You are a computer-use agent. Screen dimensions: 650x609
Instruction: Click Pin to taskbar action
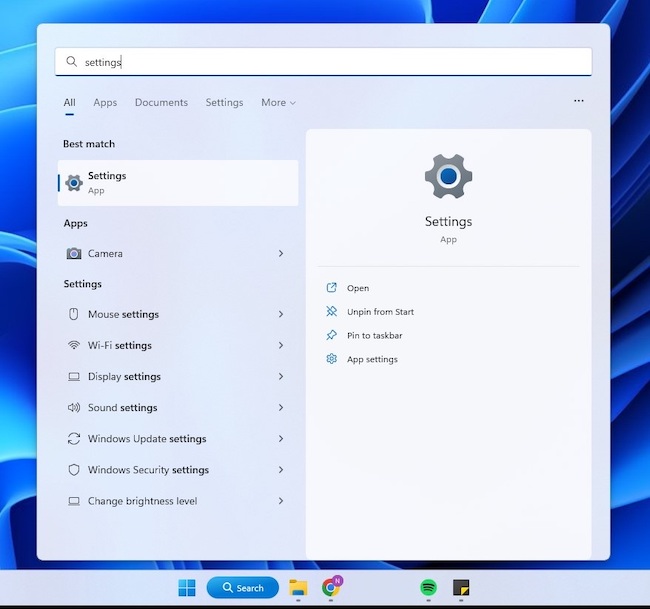point(374,335)
